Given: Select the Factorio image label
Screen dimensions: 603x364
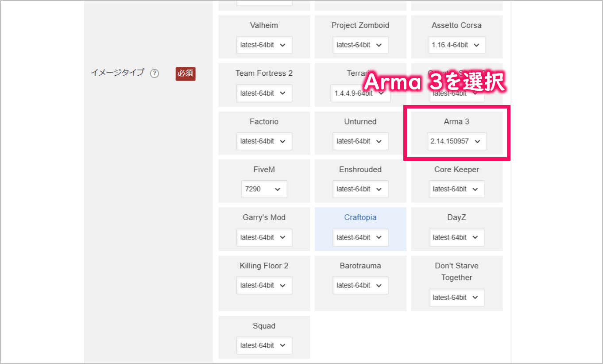Looking at the screenshot, I should [264, 121].
